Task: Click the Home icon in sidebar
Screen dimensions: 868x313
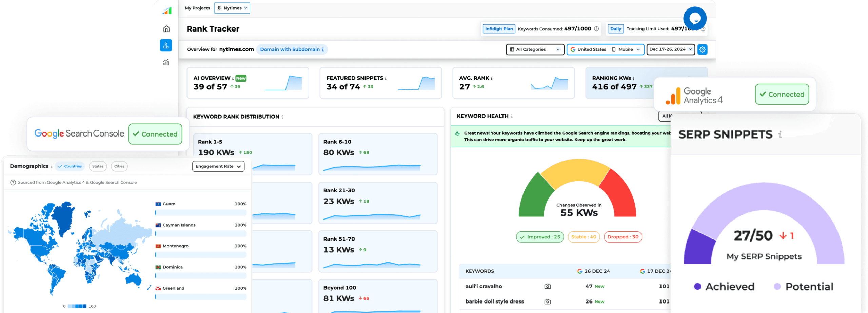Action: click(x=166, y=29)
